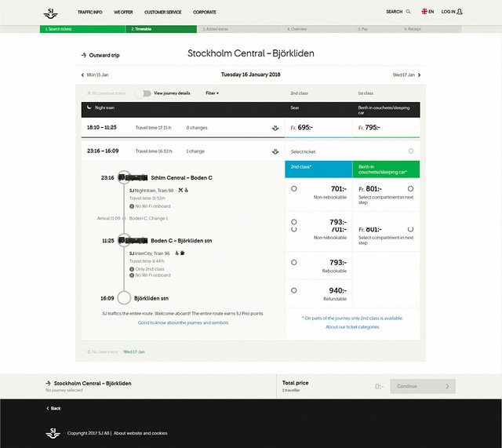
Task: Go to previous day Mon 15 Jan
Action: 95,75
